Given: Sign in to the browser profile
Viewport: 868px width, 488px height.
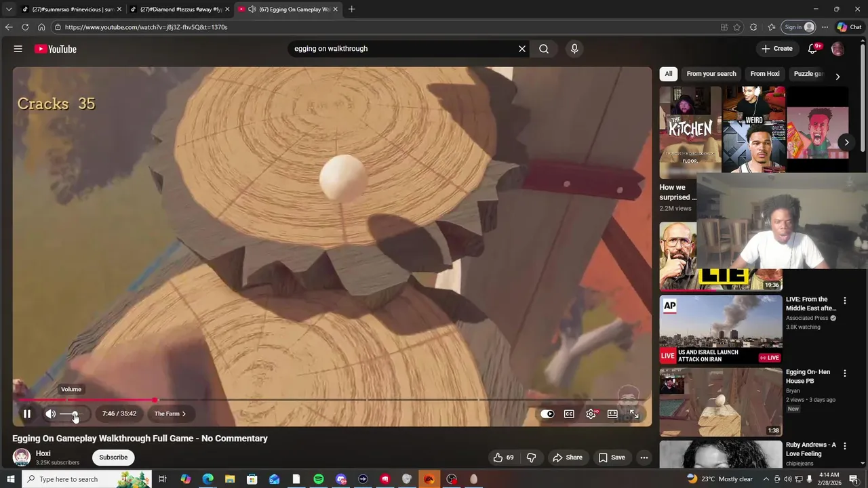Looking at the screenshot, I should [x=799, y=27].
